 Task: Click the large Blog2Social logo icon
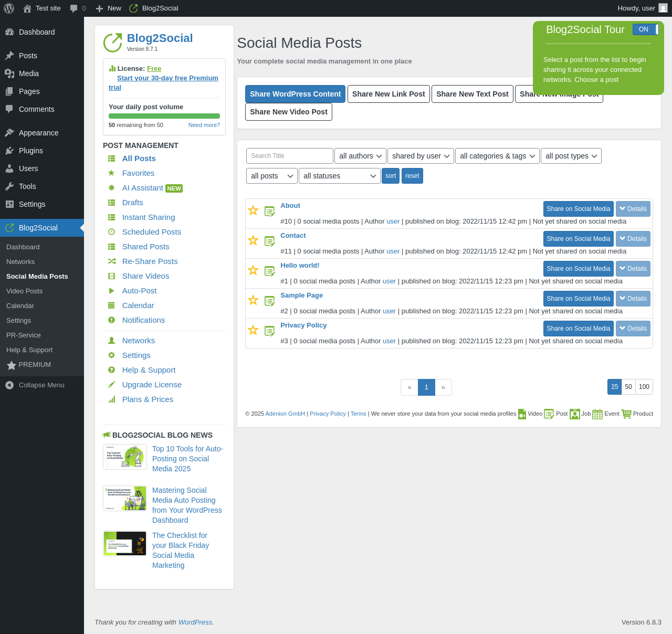pyautogui.click(x=112, y=43)
